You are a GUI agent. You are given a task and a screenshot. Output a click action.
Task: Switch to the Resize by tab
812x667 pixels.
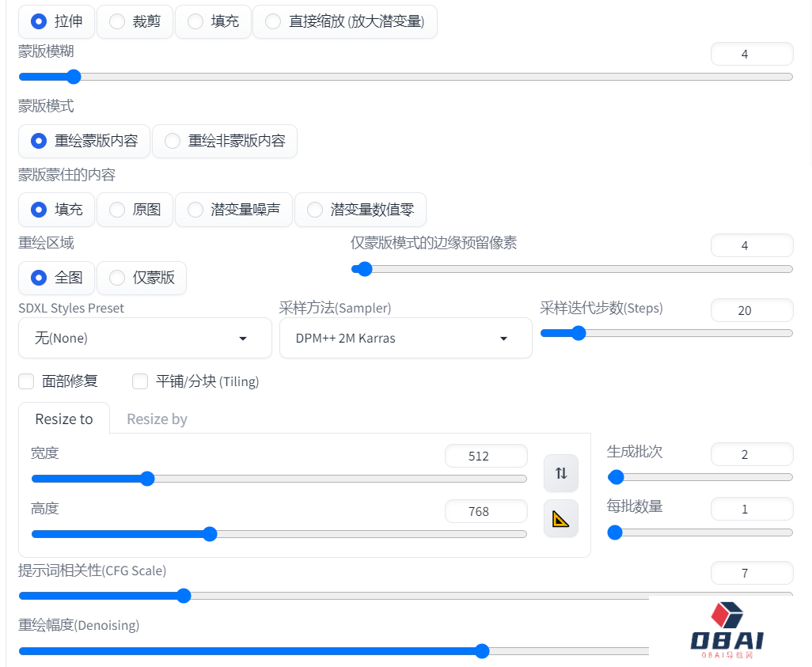coord(157,419)
